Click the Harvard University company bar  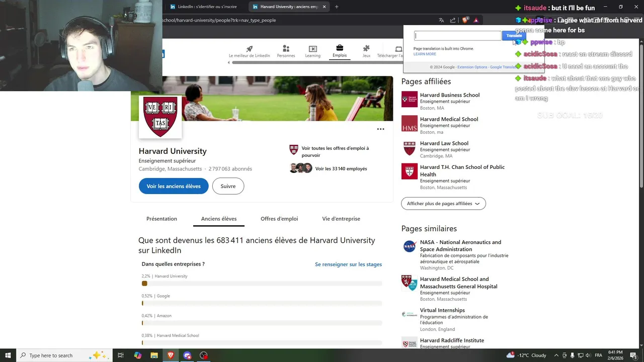point(262,284)
